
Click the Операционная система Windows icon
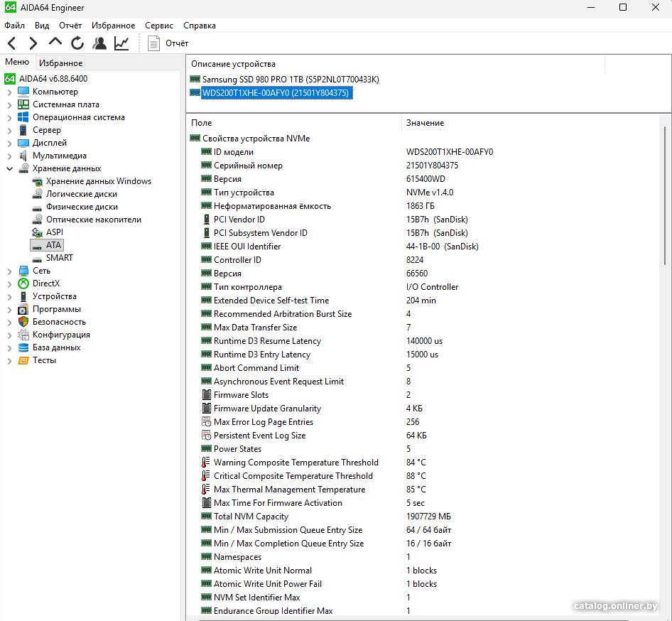tap(23, 117)
